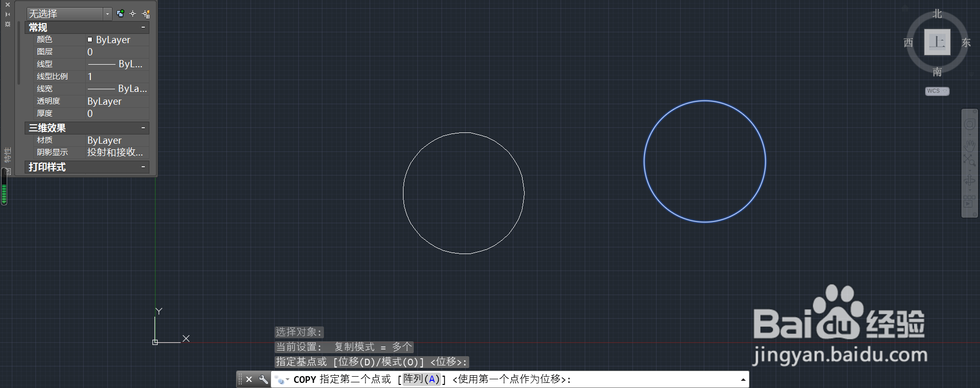Screen dimensions: 980x388
Task: Click the 材质 ByLayer value
Action: coord(117,140)
